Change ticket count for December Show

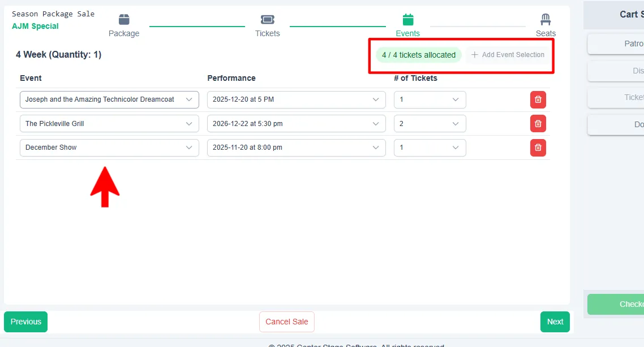[x=430, y=148]
